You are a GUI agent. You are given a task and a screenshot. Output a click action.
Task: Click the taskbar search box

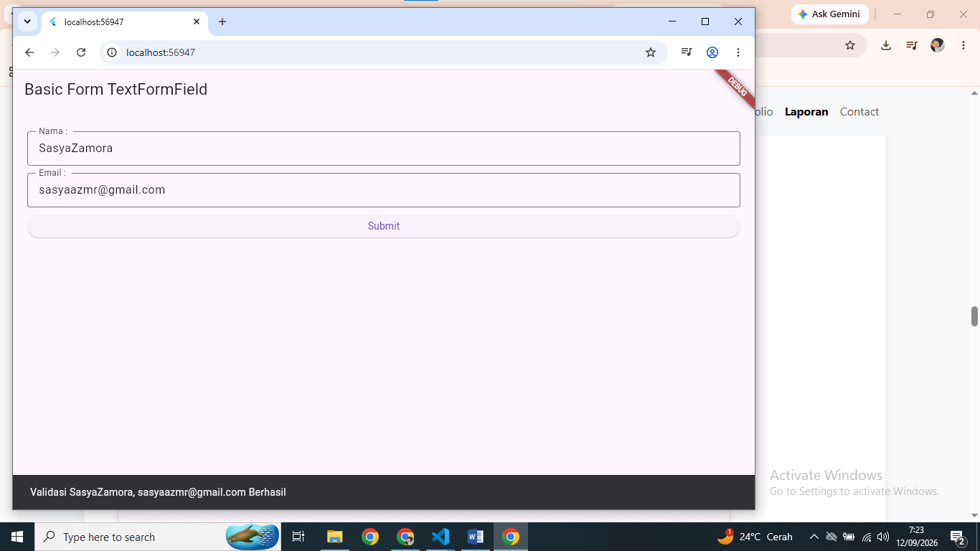pos(158,537)
